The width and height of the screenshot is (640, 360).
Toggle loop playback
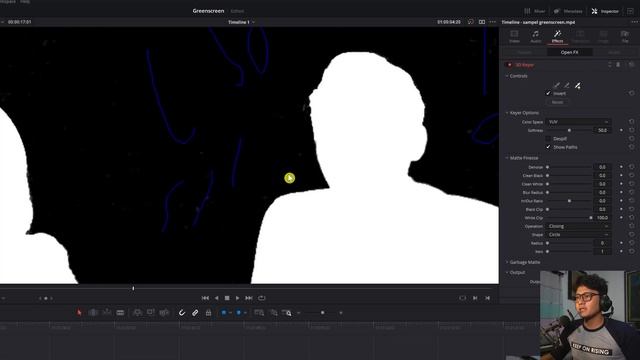coord(262,298)
